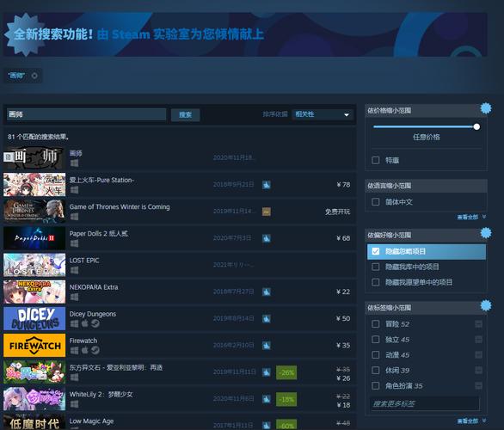
Task: Uncheck 隐藏忽略项目 checkbox
Action: coord(375,251)
